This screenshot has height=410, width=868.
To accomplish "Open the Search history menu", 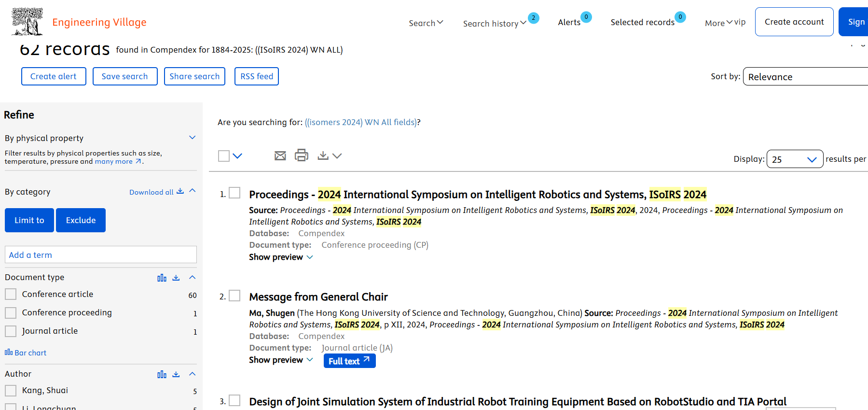I will point(494,24).
